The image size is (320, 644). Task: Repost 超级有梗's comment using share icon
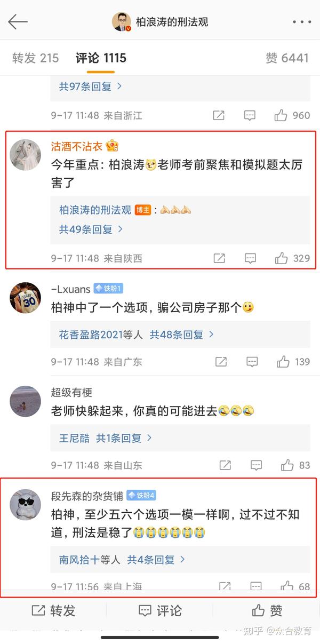click(225, 465)
